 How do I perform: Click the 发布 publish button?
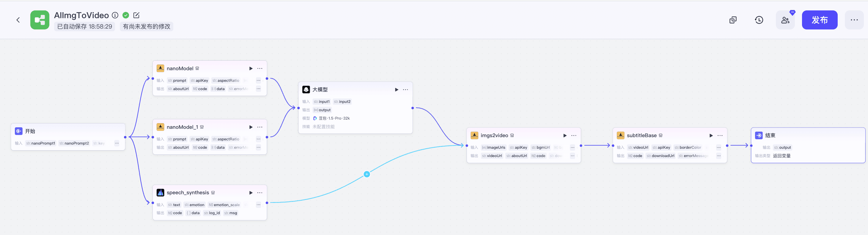819,20
